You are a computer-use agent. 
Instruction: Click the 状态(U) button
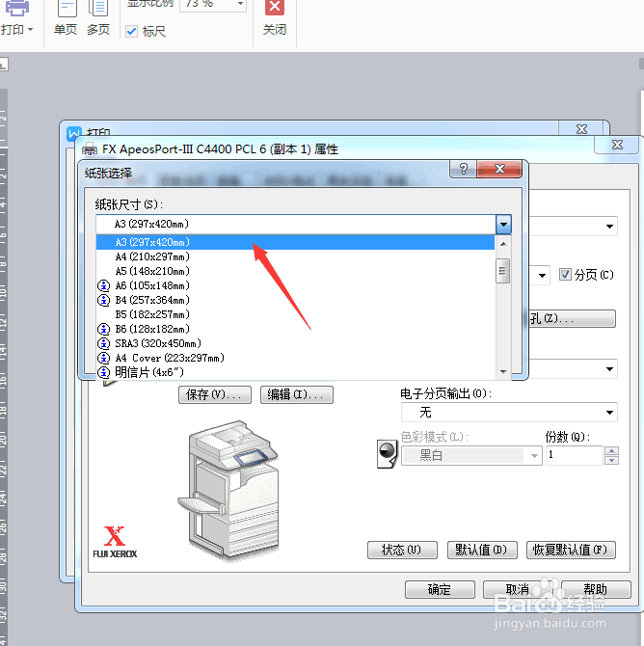402,550
